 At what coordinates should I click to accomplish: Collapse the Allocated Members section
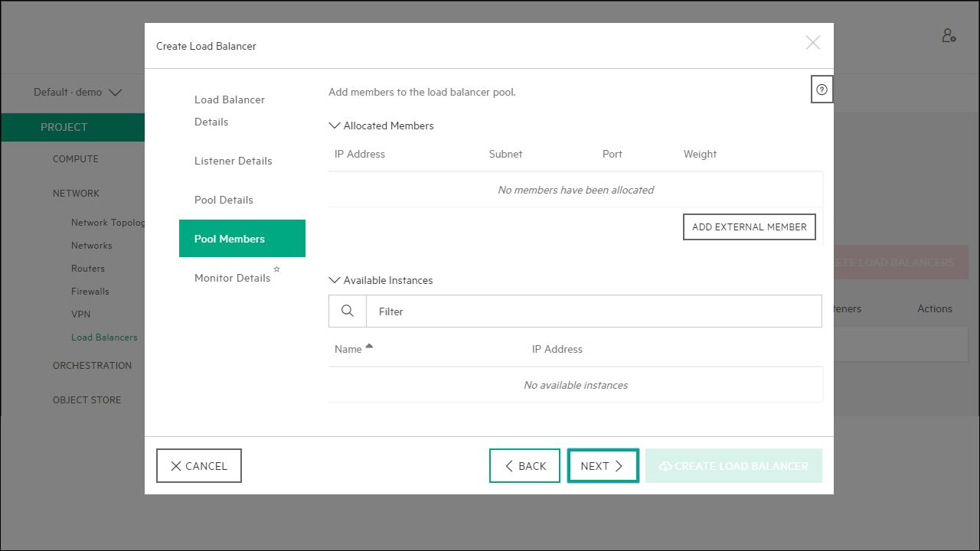[335, 126]
